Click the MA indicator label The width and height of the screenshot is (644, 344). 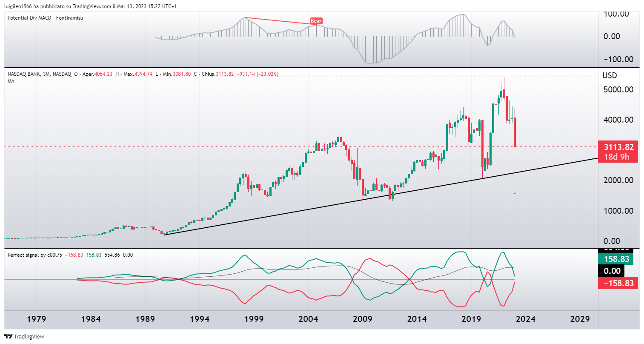click(11, 81)
